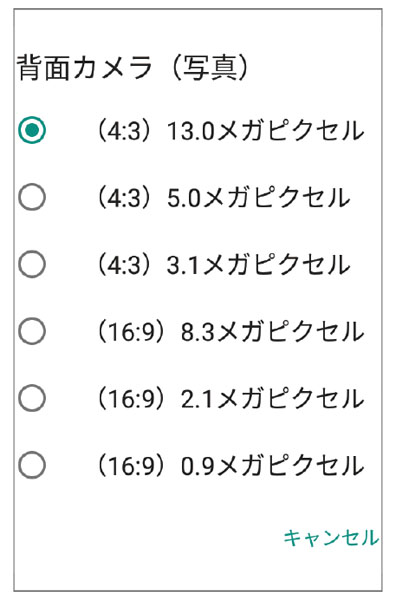Click the (16:9) 2.1メガピクセル label text

[x=231, y=398]
